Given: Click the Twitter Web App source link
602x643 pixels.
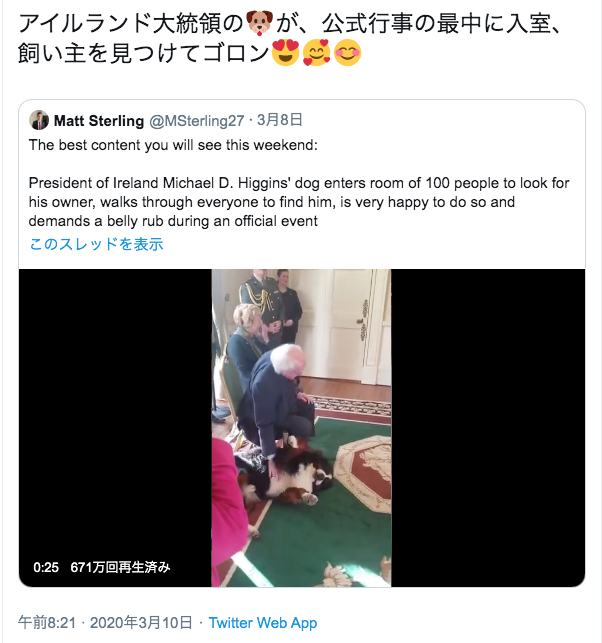Looking at the screenshot, I should [x=263, y=622].
